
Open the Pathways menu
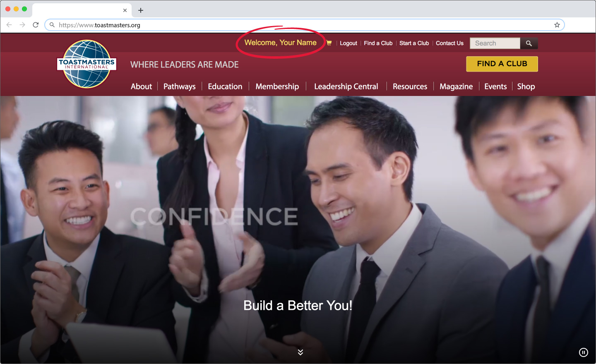point(179,86)
